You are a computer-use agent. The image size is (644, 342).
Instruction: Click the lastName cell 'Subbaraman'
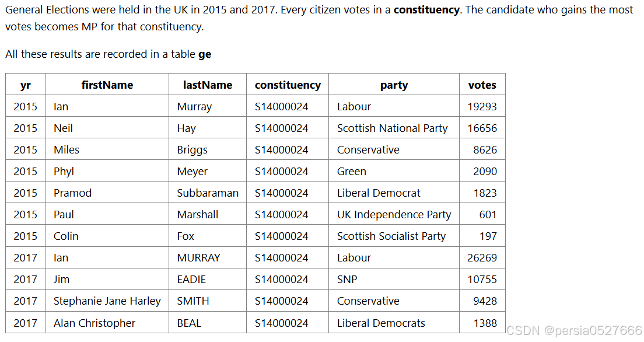coord(208,193)
